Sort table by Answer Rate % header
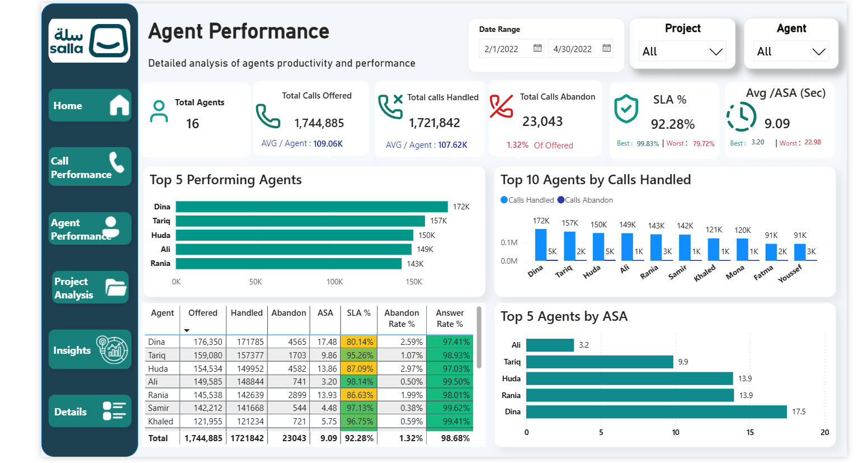Image resolution: width=868 pixels, height=463 pixels. [450, 318]
